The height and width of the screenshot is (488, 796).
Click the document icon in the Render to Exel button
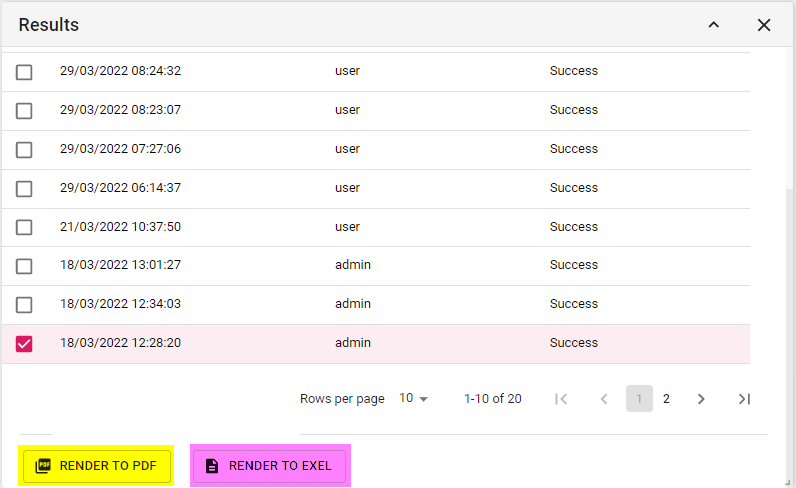coord(212,466)
